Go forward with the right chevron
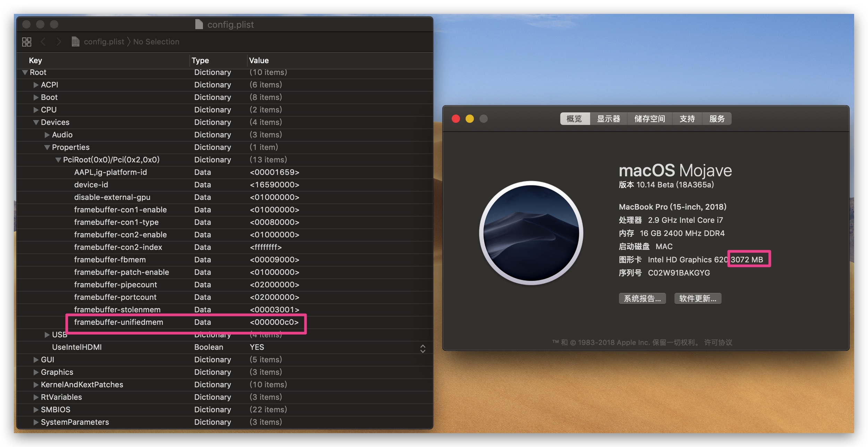The width and height of the screenshot is (868, 447). coord(59,42)
